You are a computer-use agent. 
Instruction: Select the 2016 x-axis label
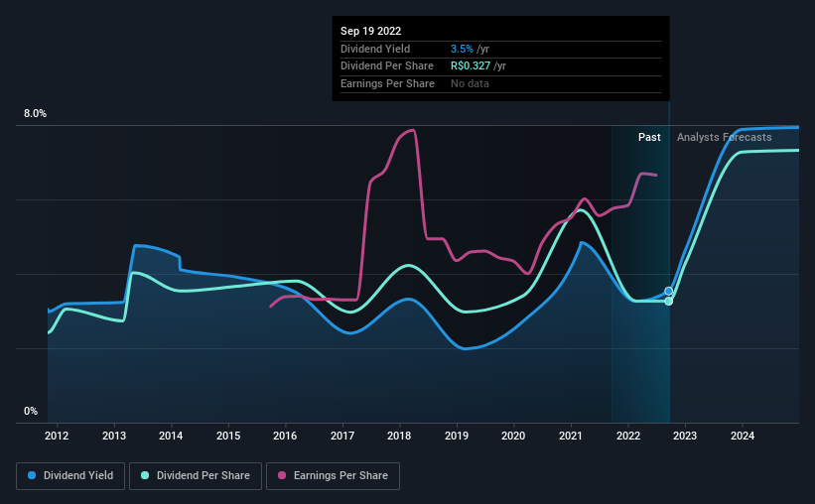(x=285, y=436)
